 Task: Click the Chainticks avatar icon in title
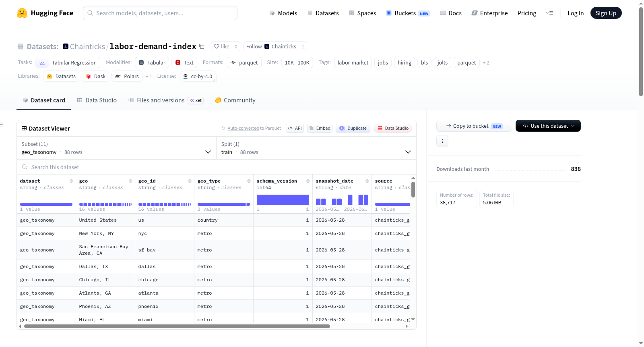click(66, 46)
